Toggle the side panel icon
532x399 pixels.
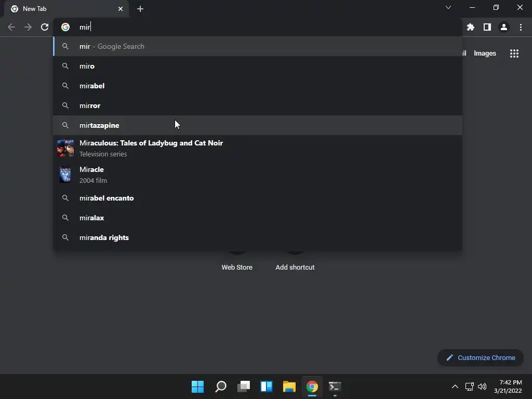(x=487, y=27)
